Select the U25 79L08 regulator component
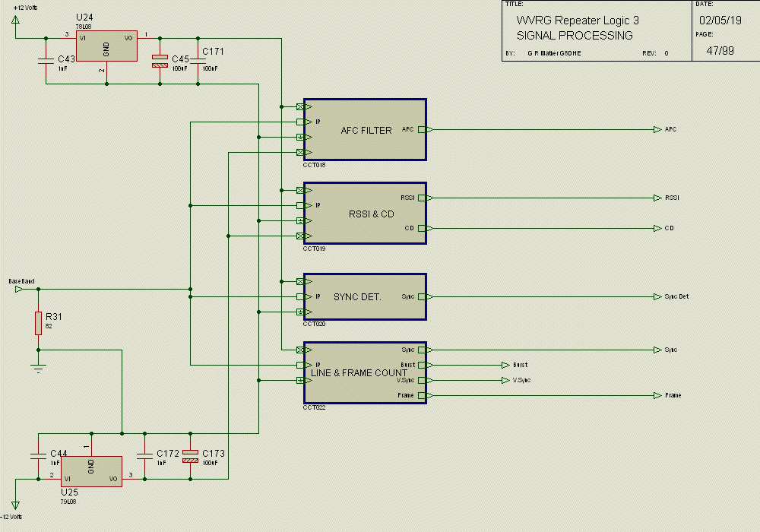Image resolution: width=760 pixels, height=532 pixels. pyautogui.click(x=91, y=471)
